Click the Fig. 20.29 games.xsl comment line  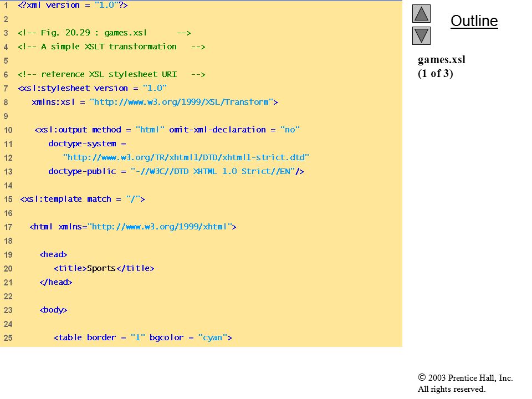104,33
